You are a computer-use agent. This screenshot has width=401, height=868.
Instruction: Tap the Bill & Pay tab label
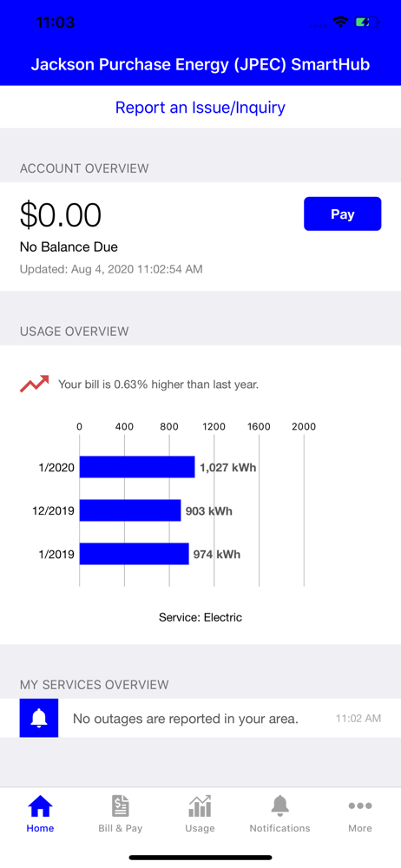click(x=120, y=828)
